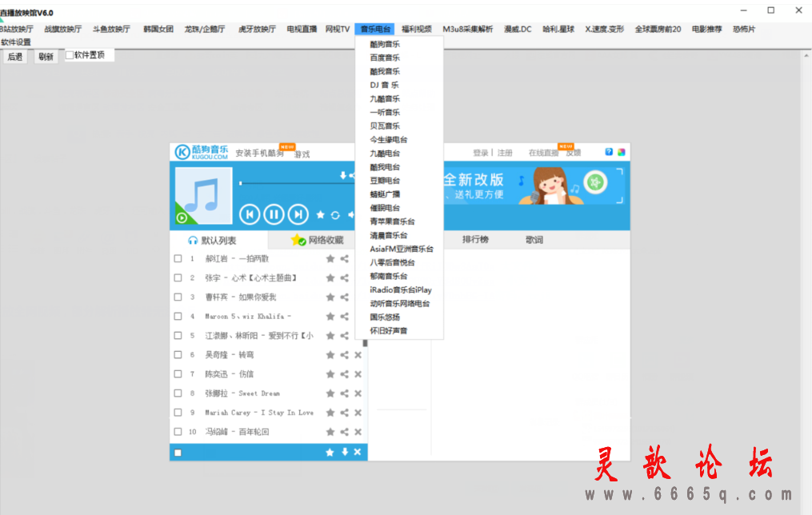Screen dimensions: 812x515
Task: Open the 排行榜 tab
Action: click(475, 240)
